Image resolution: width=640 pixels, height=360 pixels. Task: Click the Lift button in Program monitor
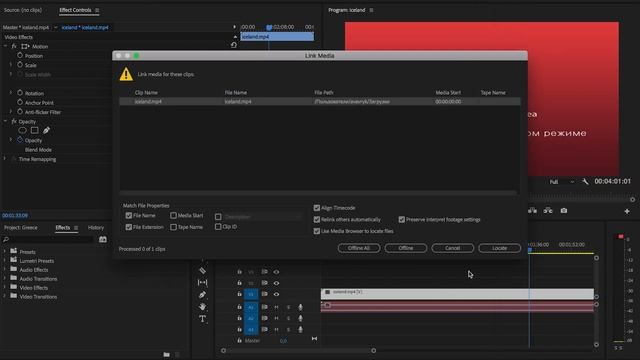[x=532, y=211]
